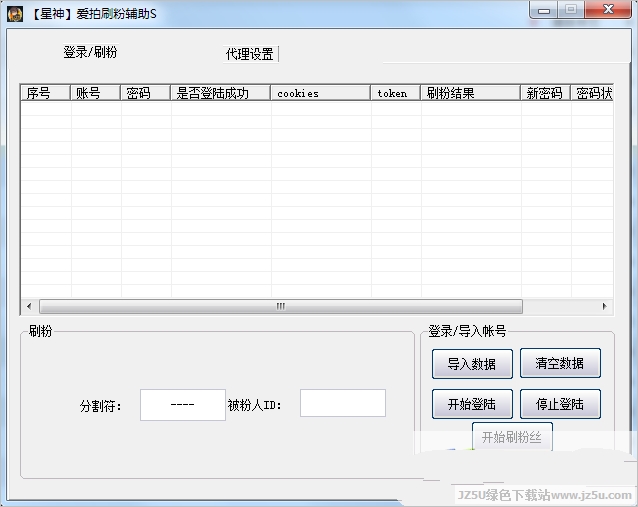Viewport: 638px width, 507px height.
Task: Click the token column header
Action: click(395, 93)
